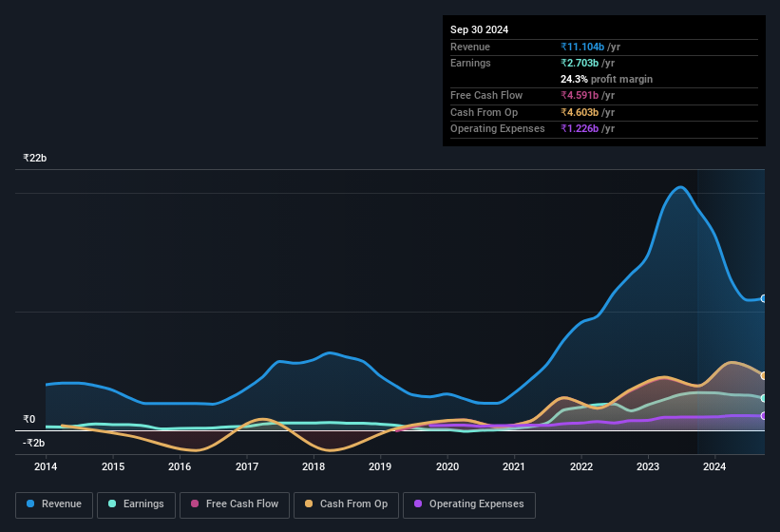Click the Cash From Op label in tooltip
Screen dimensions: 780x532
(x=484, y=112)
